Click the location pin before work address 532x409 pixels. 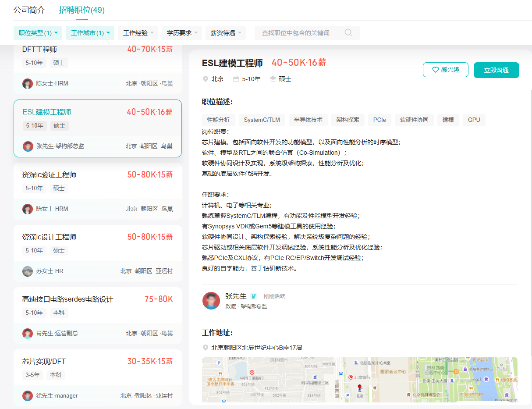(206, 348)
